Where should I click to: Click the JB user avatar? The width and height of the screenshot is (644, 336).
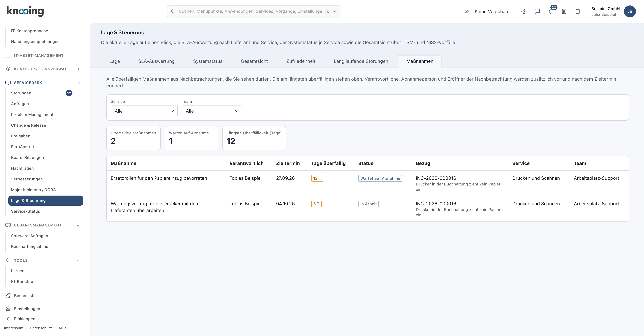[630, 12]
